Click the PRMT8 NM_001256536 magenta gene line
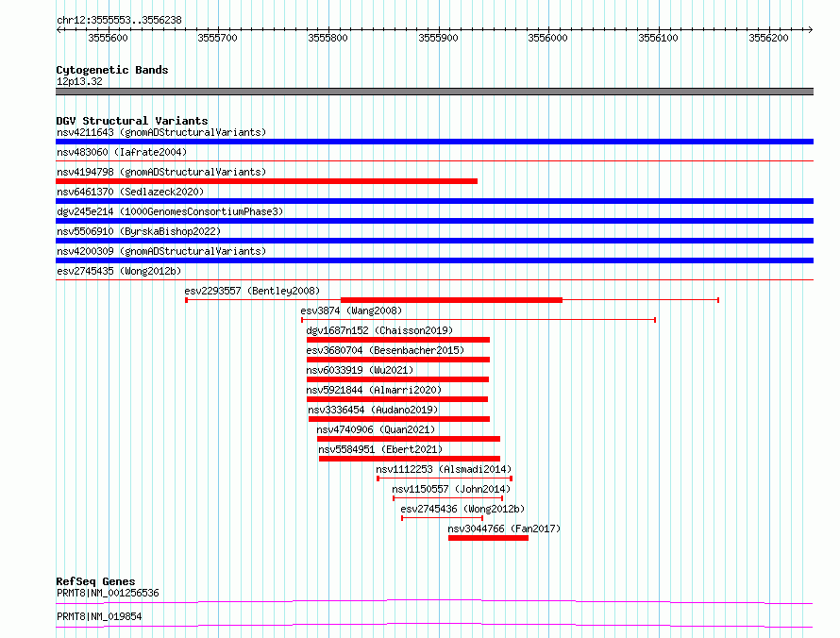840x638 pixels. (434, 601)
